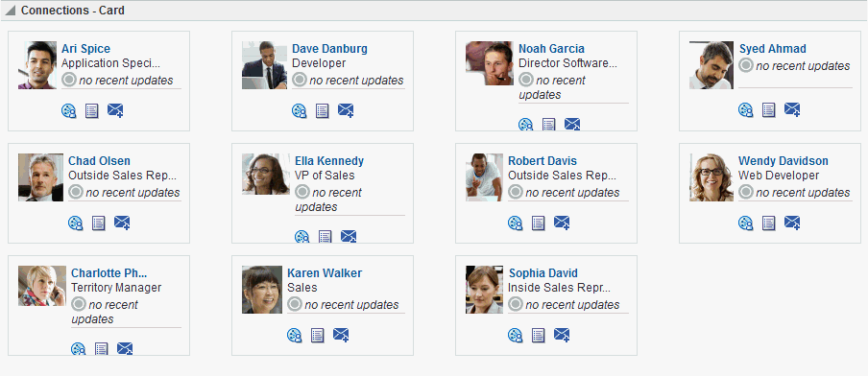Screen dimensions: 868x376
Task: Select Charlotte Ph...'s profile photo
Action: point(42,286)
